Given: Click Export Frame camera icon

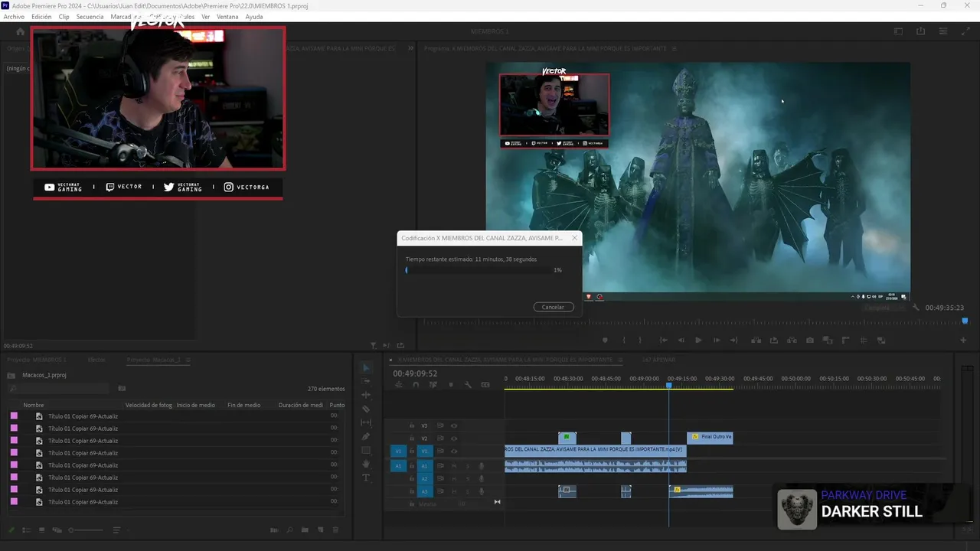Looking at the screenshot, I should (810, 341).
